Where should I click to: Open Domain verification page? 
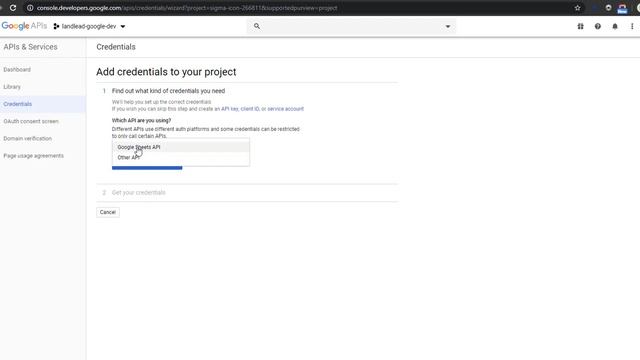tap(28, 138)
